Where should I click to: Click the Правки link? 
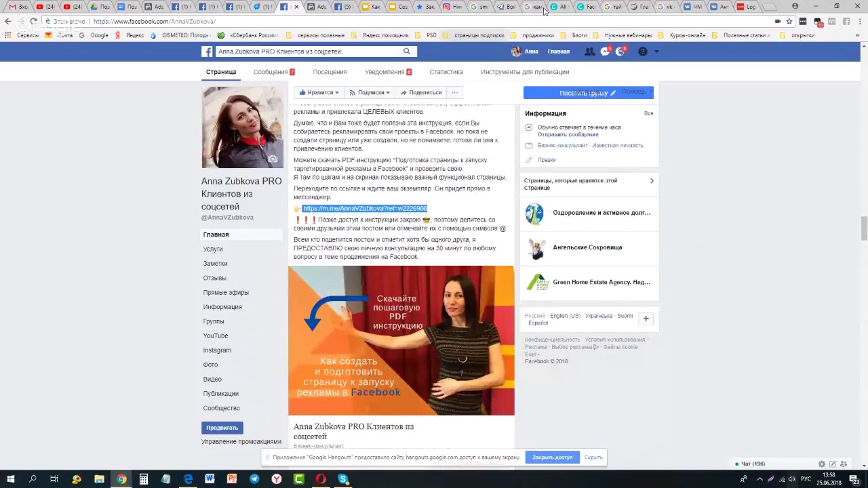[x=547, y=160]
